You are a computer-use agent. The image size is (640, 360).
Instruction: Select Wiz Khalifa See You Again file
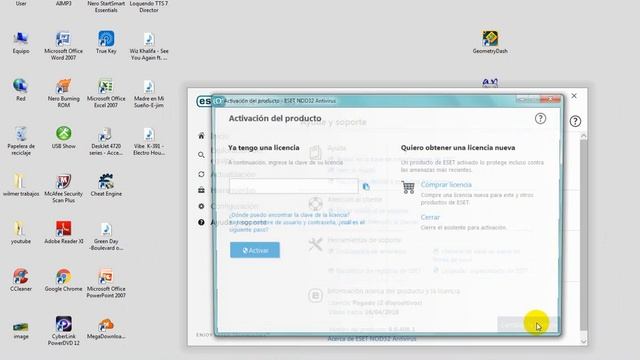tap(149, 46)
